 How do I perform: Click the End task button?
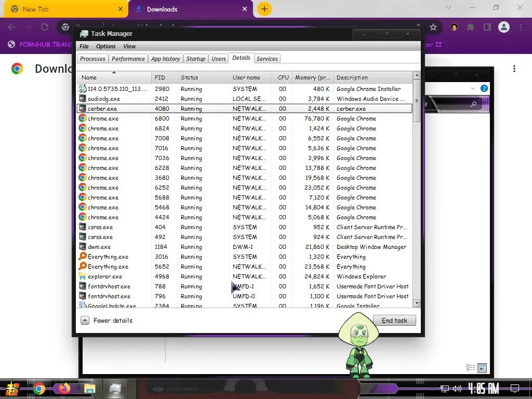click(x=394, y=320)
